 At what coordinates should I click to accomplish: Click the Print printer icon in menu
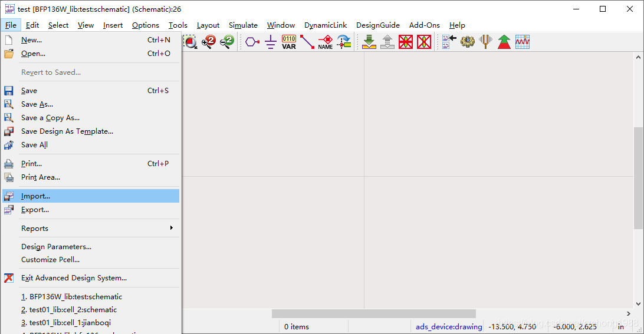click(x=9, y=164)
